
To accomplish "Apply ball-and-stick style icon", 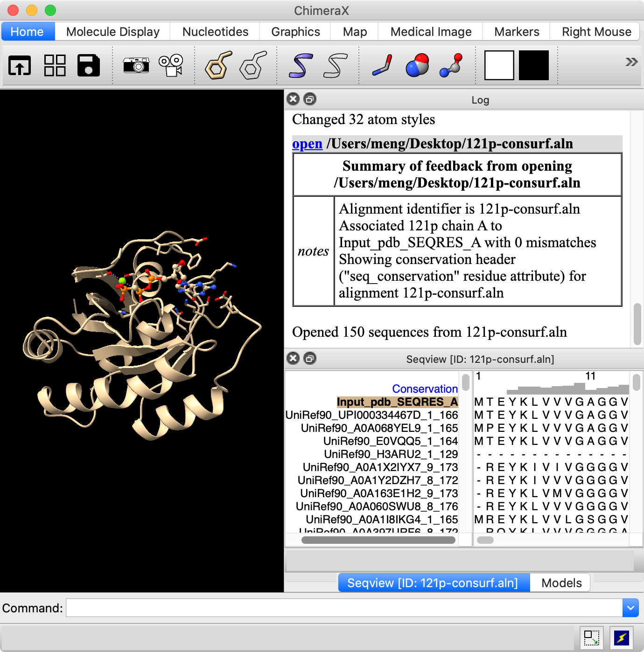I will pos(451,65).
